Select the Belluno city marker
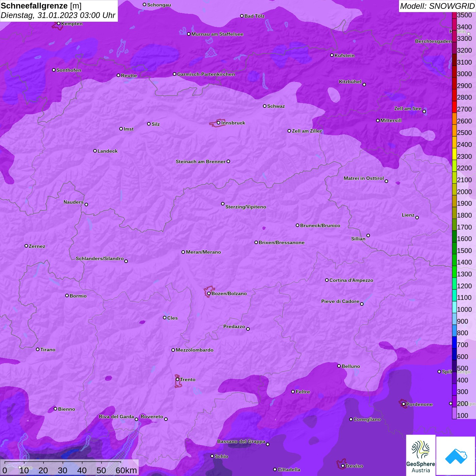Screen dimensions: 476x476 tap(339, 366)
